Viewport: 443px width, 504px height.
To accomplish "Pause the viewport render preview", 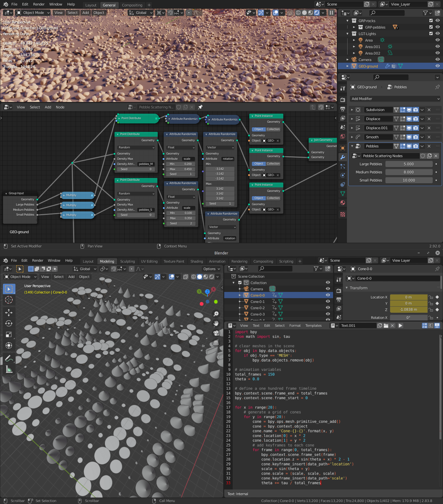I will tap(331, 13).
